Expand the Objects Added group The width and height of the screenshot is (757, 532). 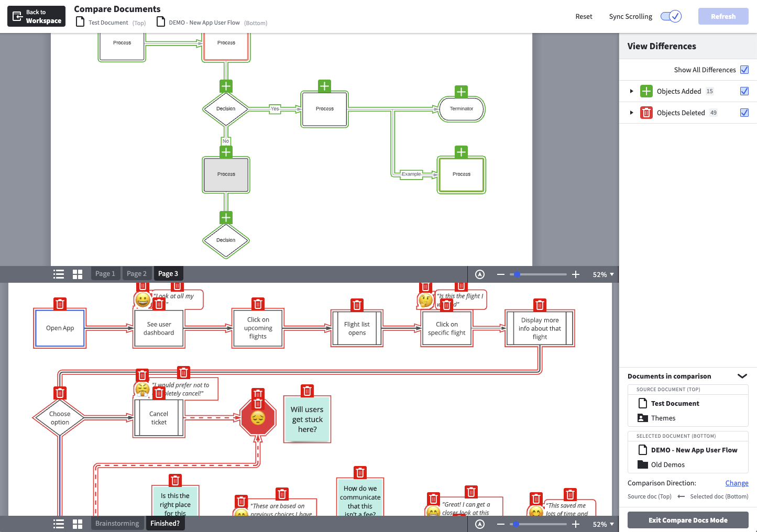(631, 91)
